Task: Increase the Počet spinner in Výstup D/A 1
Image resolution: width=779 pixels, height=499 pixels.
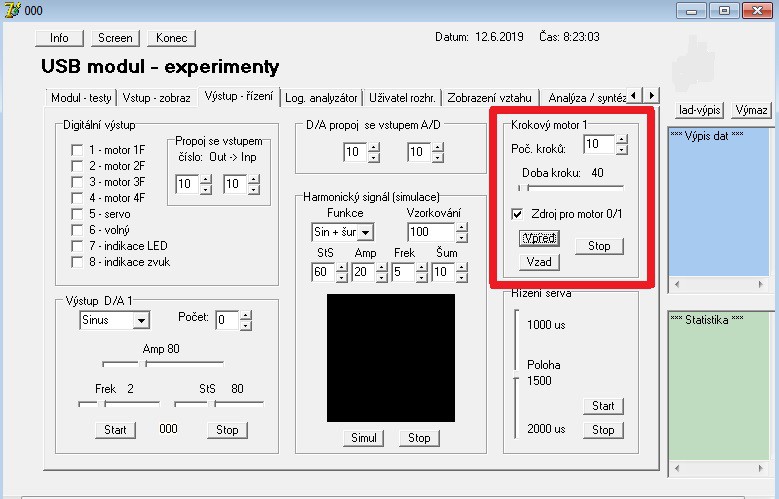Action: (246, 315)
